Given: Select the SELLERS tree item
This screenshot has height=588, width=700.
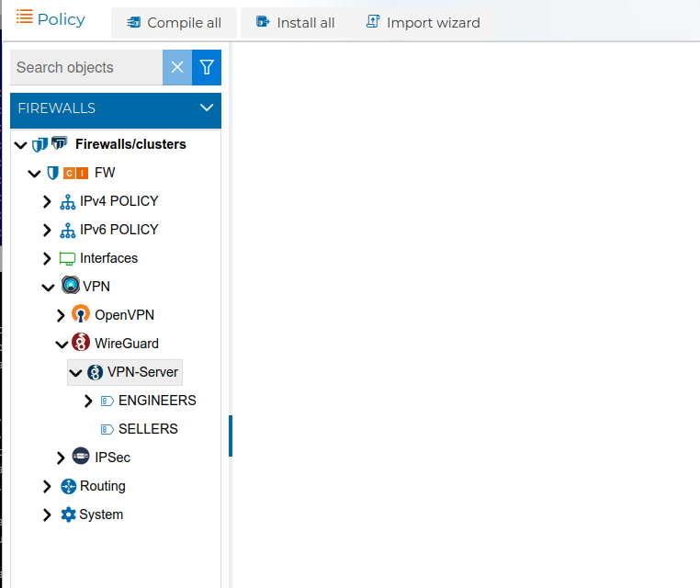Looking at the screenshot, I should tap(148, 429).
